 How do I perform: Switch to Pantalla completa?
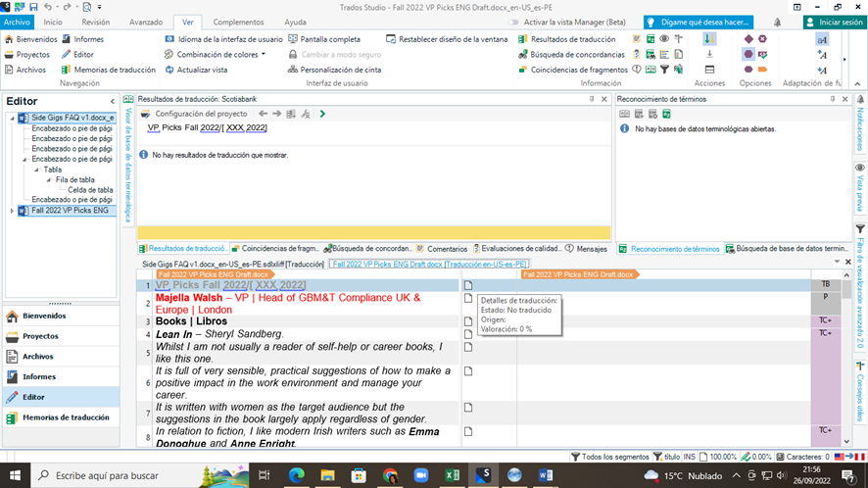(324, 39)
